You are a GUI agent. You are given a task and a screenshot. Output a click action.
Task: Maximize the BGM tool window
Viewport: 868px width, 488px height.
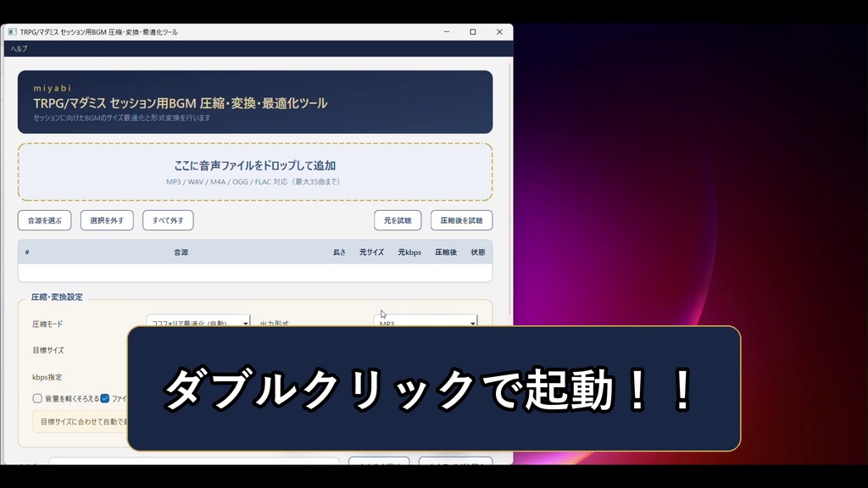473,32
